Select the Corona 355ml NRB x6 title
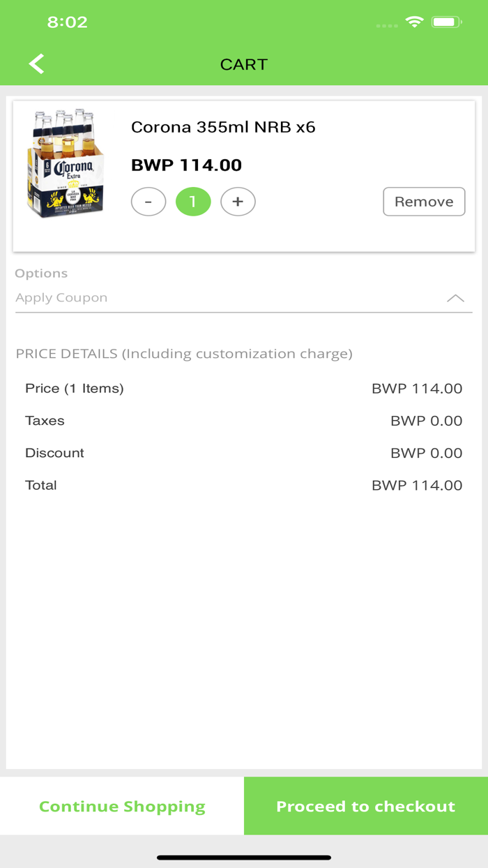 223,127
